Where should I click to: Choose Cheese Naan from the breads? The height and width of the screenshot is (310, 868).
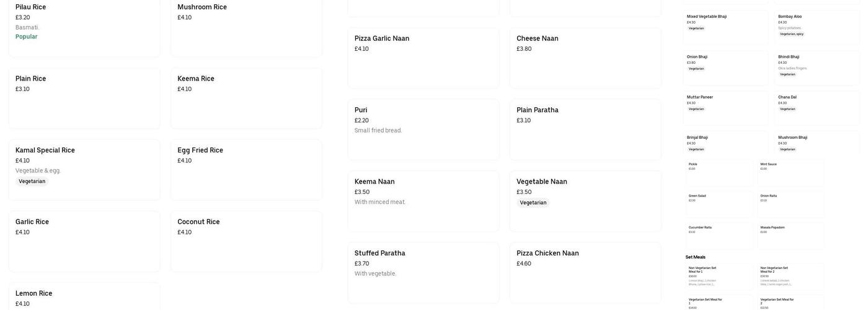point(585,57)
